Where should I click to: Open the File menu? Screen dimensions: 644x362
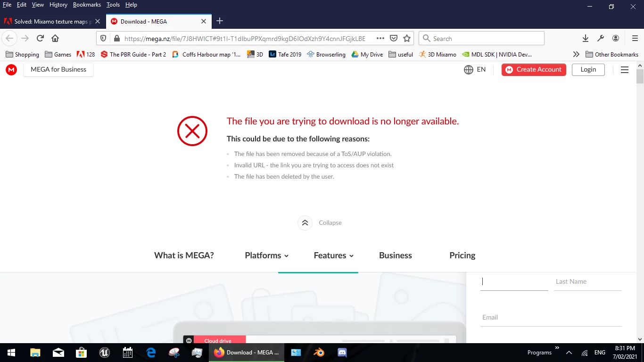coord(7,5)
